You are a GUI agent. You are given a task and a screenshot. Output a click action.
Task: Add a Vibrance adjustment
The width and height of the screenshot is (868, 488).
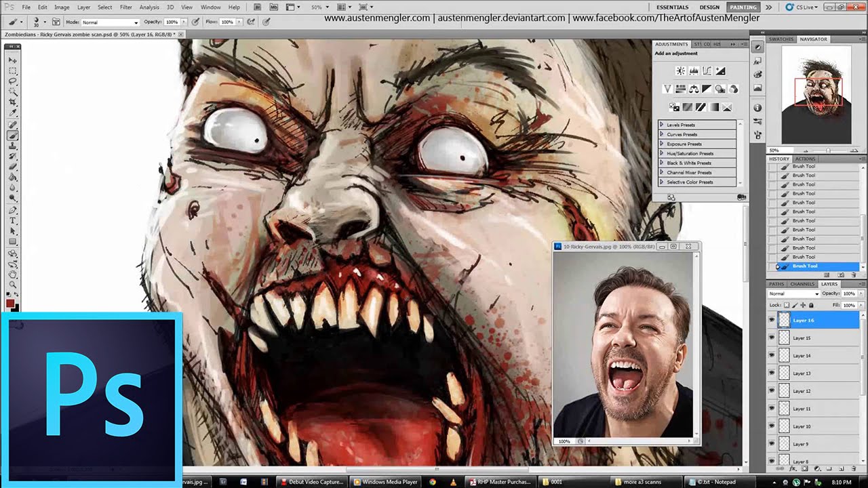[x=667, y=89]
